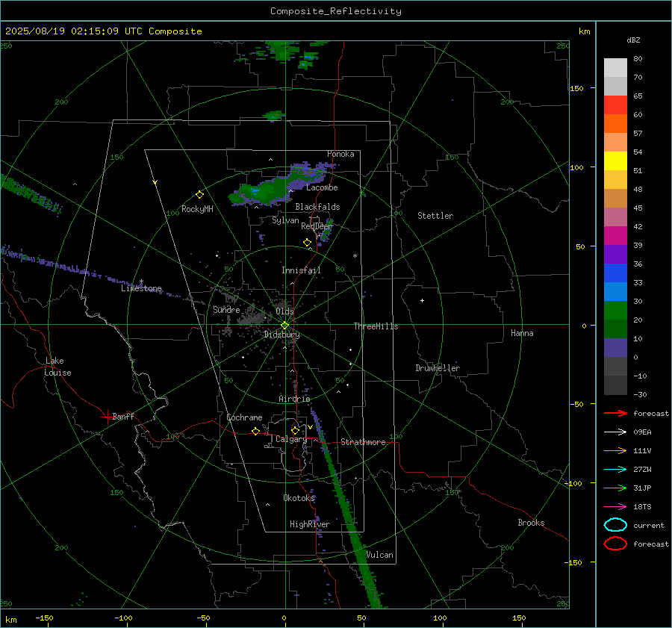Click the 'RockyMH' map label

point(197,209)
